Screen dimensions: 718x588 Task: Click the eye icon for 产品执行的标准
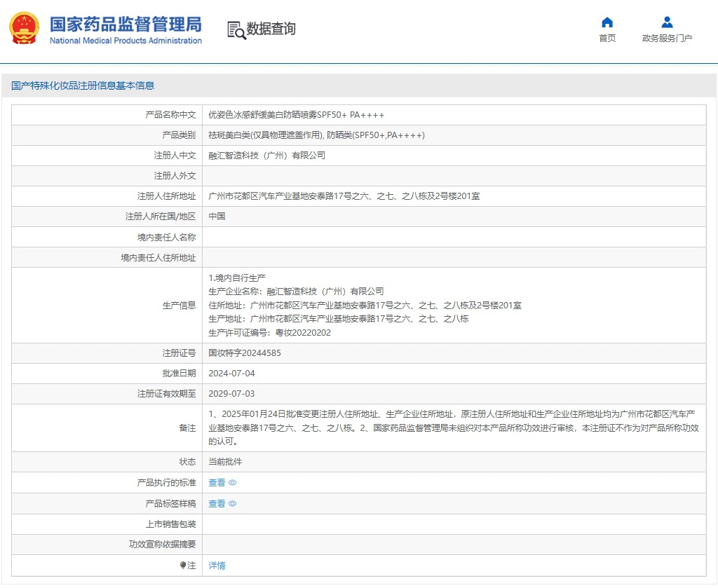[x=233, y=483]
